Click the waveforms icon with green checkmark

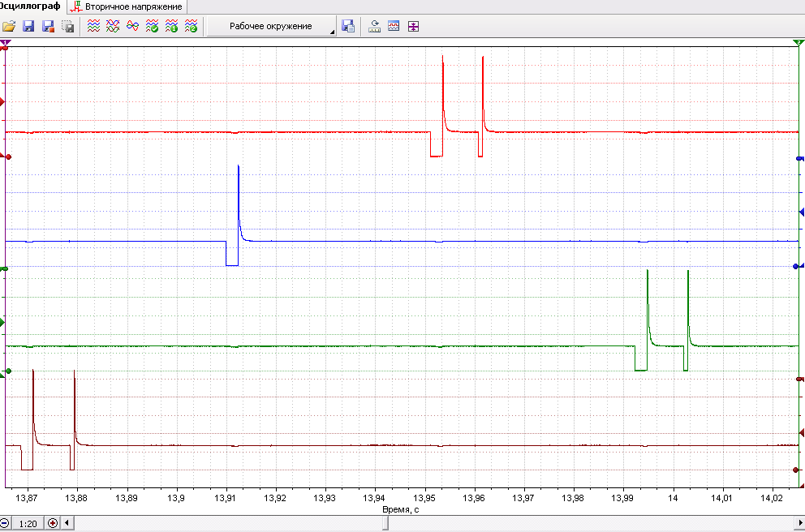(x=152, y=26)
